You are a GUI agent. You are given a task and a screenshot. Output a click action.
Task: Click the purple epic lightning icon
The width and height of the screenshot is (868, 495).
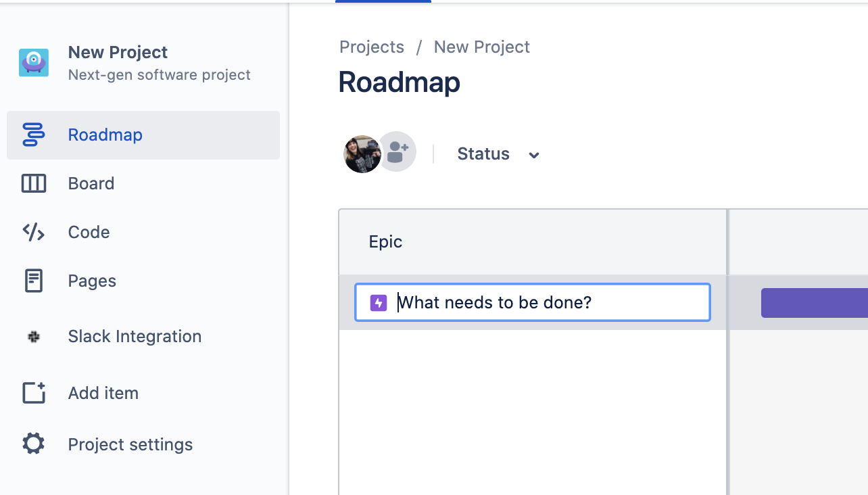(378, 302)
